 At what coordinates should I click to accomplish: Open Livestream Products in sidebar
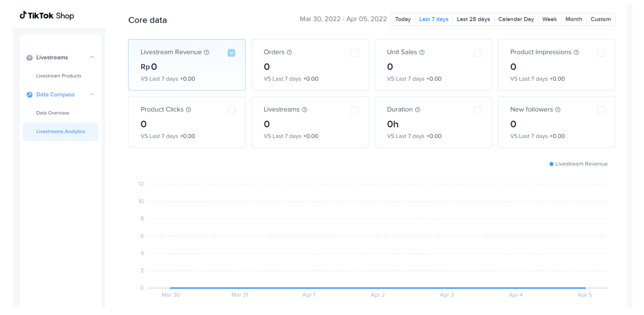59,76
